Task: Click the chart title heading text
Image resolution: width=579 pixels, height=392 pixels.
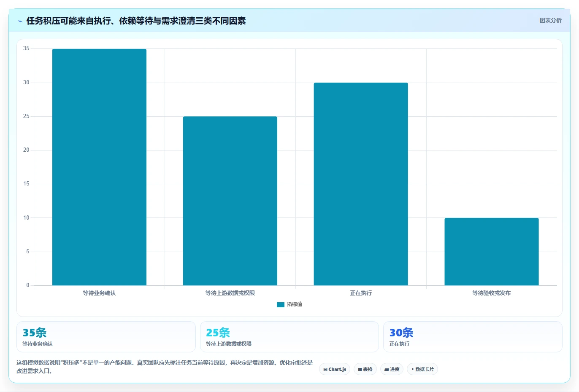Action: [136, 21]
